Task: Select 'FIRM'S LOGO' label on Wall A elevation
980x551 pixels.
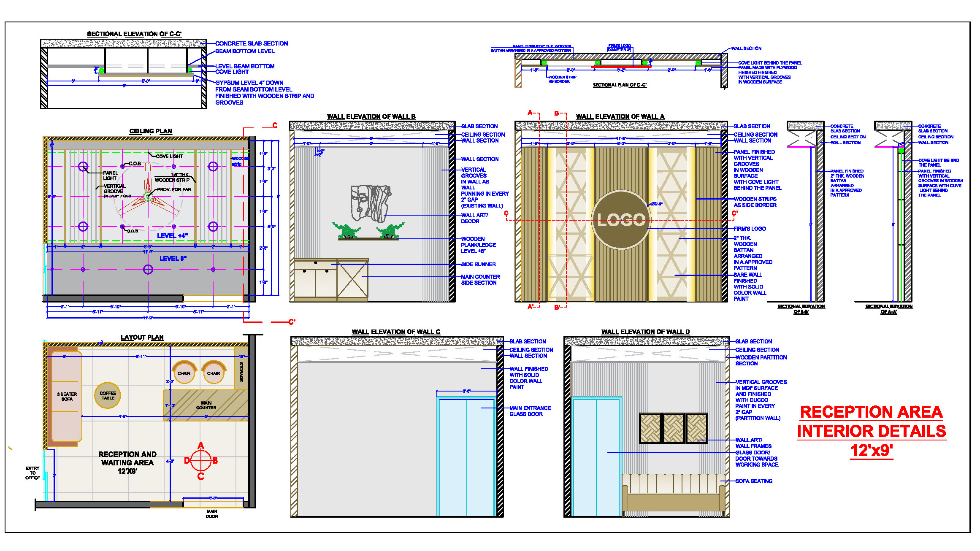Action: [x=750, y=229]
